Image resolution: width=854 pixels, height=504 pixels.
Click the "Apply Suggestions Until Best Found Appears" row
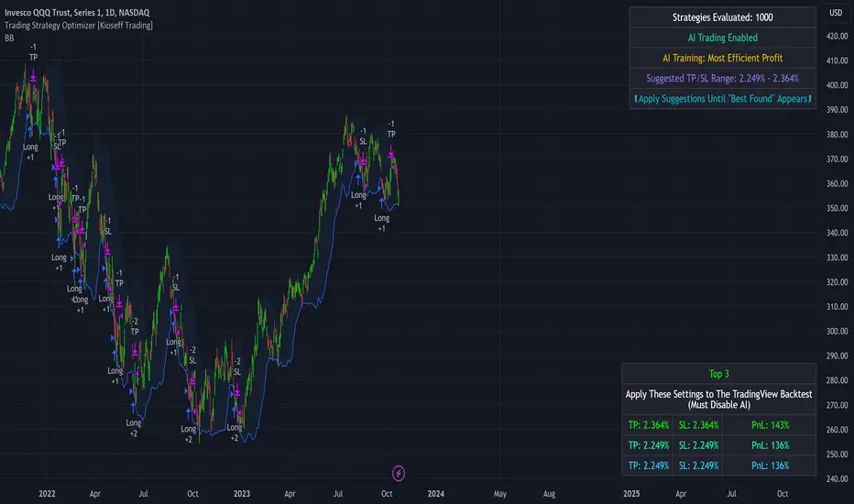tap(721, 98)
